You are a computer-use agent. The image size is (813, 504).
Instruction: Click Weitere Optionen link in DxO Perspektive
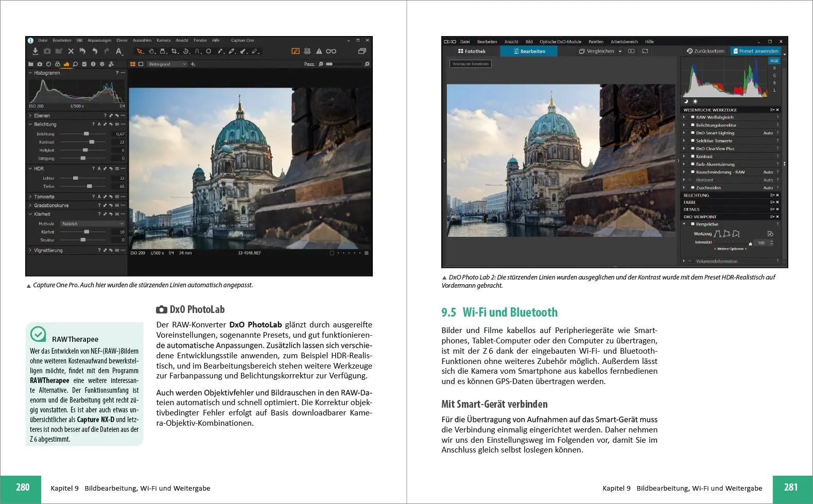tap(730, 249)
